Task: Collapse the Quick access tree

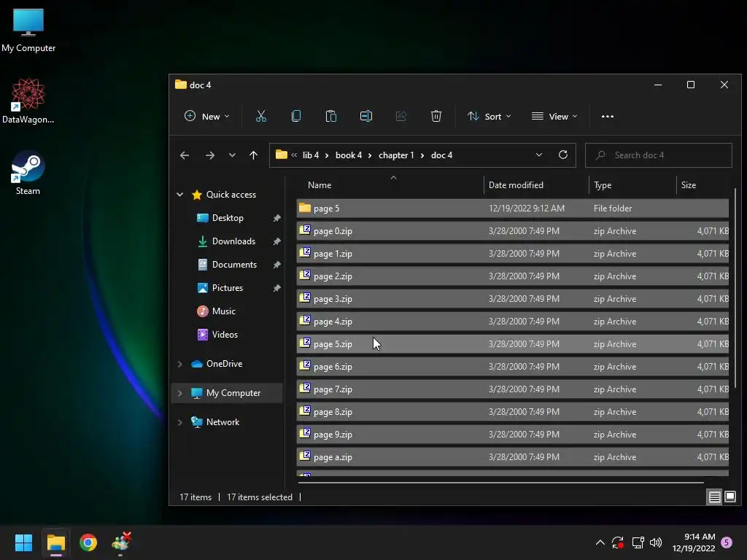Action: [x=180, y=194]
